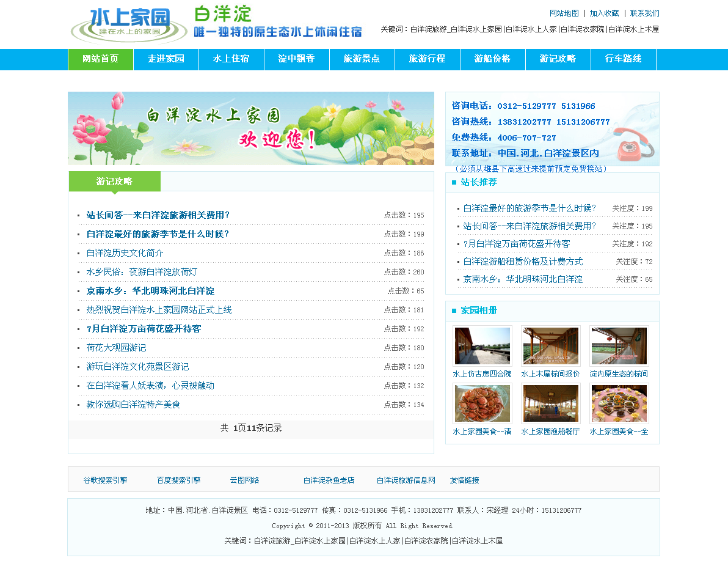
Task: Click the crab dish food thumbnail
Action: tap(482, 403)
